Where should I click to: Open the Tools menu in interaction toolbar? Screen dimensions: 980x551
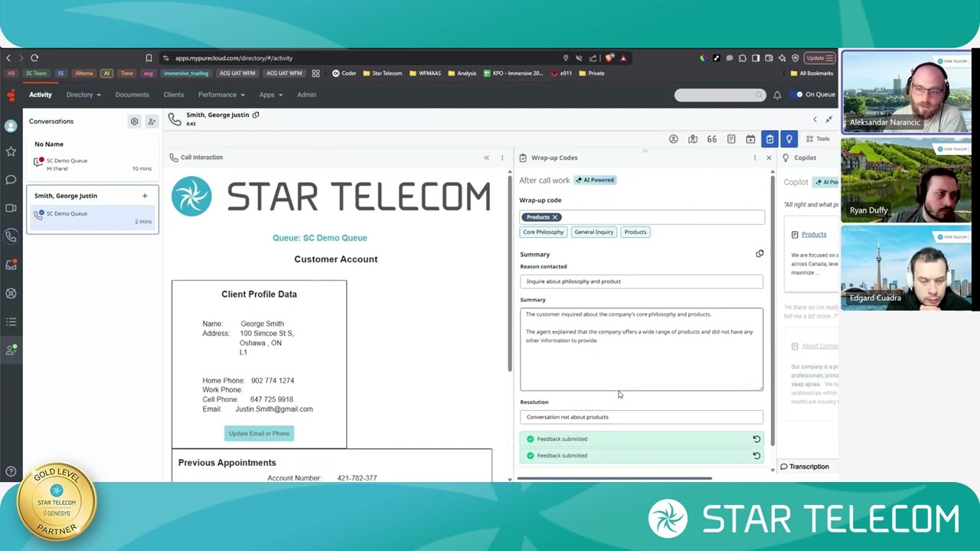(x=818, y=139)
